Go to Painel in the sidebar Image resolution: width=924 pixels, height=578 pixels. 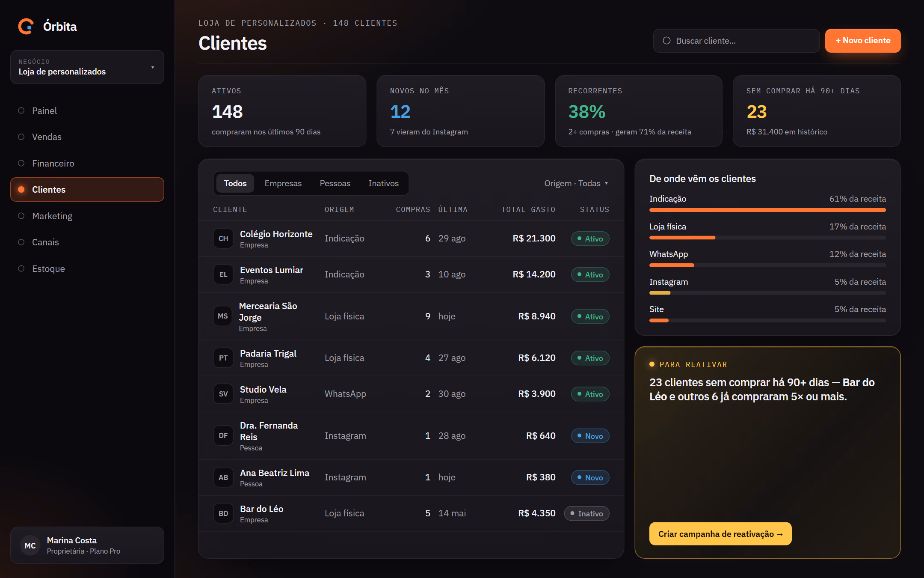click(87, 110)
